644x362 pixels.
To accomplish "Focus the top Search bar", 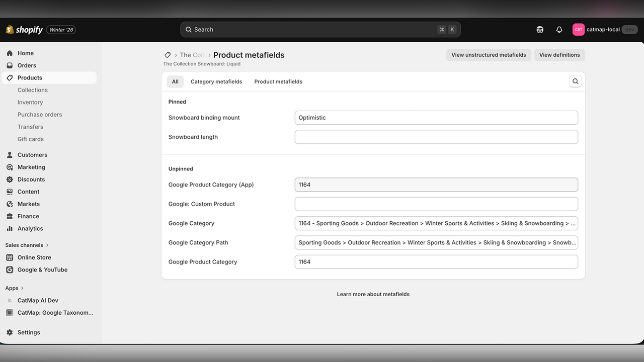I will coord(320,30).
